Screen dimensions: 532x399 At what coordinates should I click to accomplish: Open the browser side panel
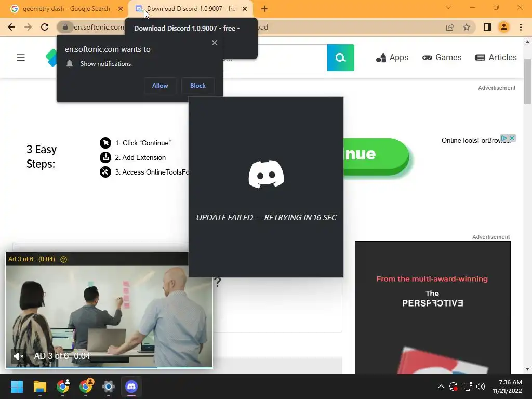487,27
